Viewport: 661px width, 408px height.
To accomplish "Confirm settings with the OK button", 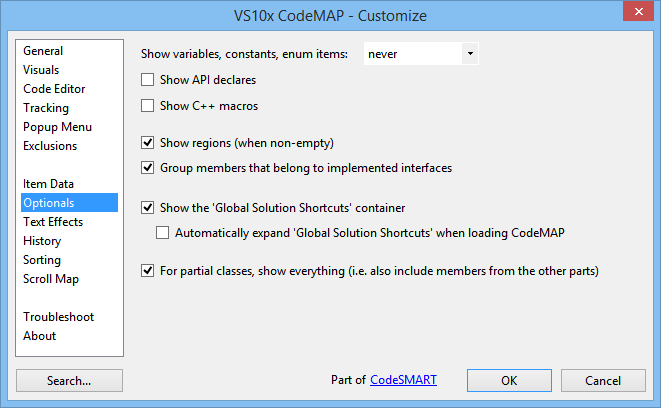I will [509, 381].
